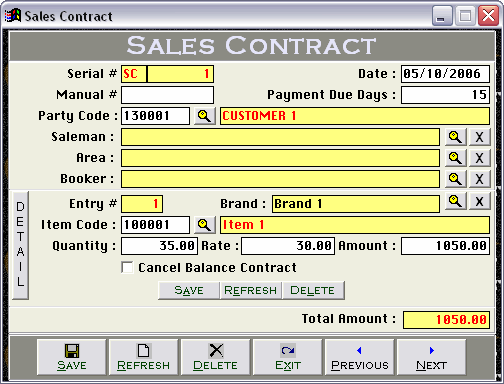Click the Serial prefix SC field

[134, 74]
